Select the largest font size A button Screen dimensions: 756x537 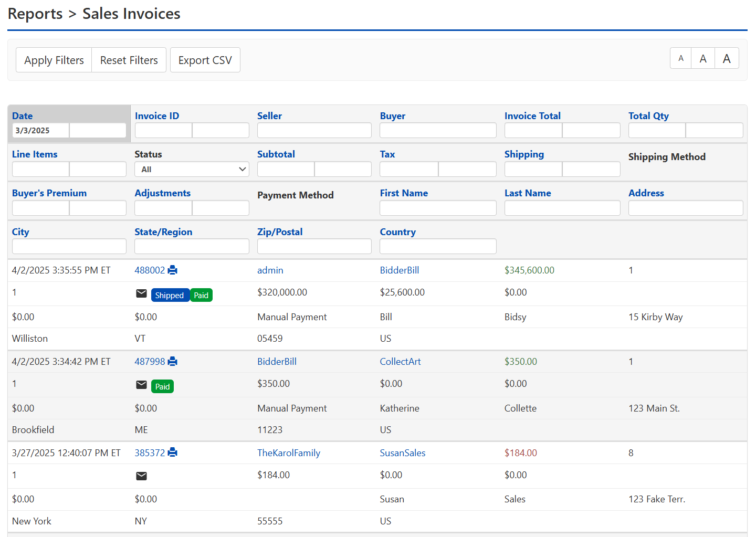(x=727, y=58)
